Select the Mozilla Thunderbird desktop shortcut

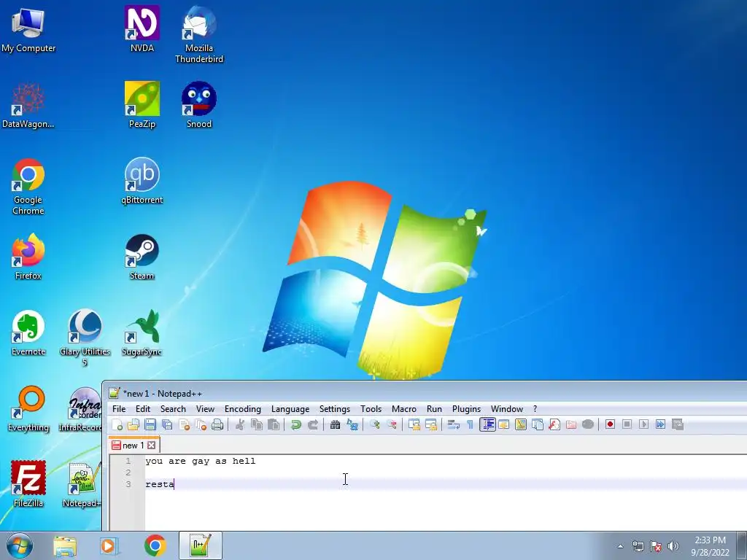tap(199, 34)
